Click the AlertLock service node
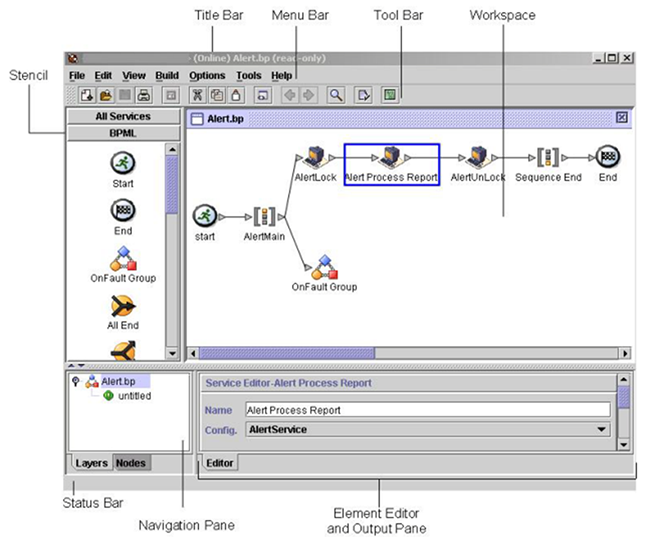Image resolution: width=650 pixels, height=544 pixels. (315, 157)
